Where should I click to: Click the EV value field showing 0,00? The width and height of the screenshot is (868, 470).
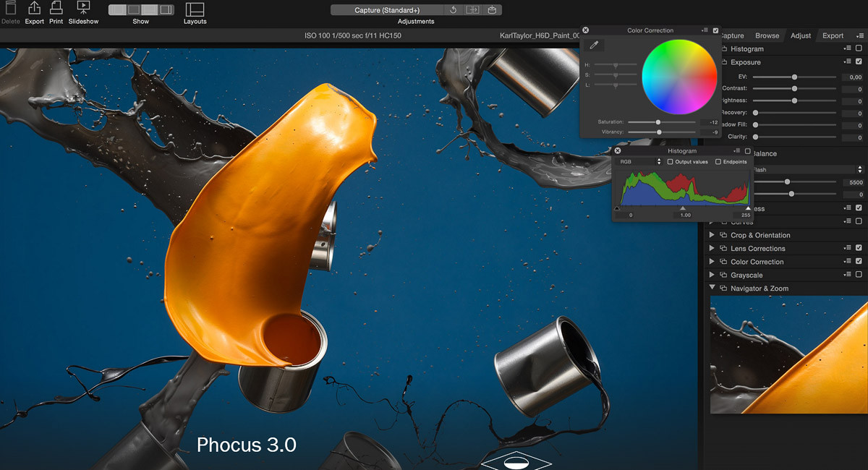coord(852,77)
